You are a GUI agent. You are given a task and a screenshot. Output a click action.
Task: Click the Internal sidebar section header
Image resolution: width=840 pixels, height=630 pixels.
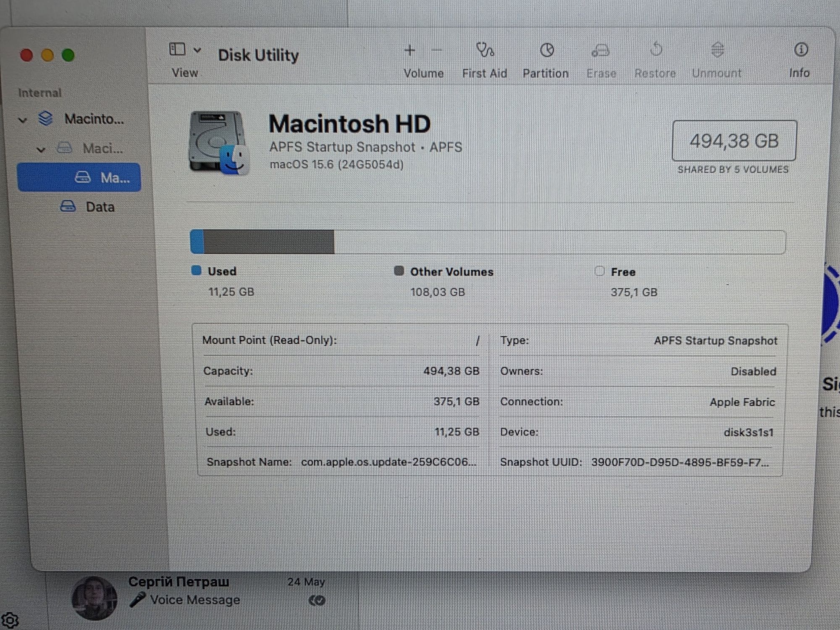pyautogui.click(x=40, y=93)
